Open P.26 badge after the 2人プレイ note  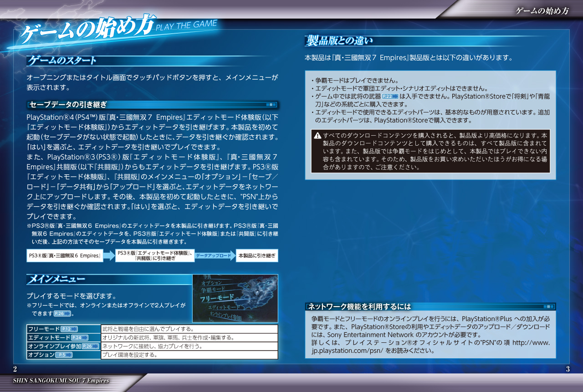pyautogui.click(x=62, y=314)
